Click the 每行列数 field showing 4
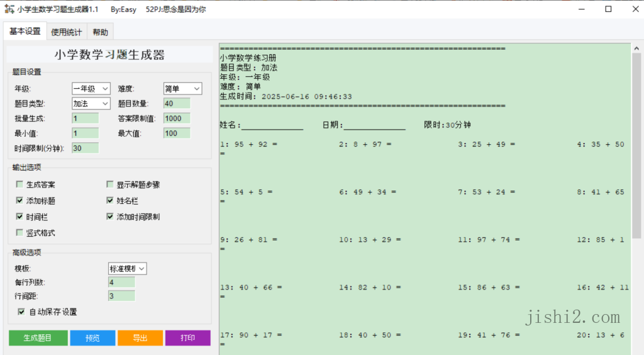 tap(121, 282)
